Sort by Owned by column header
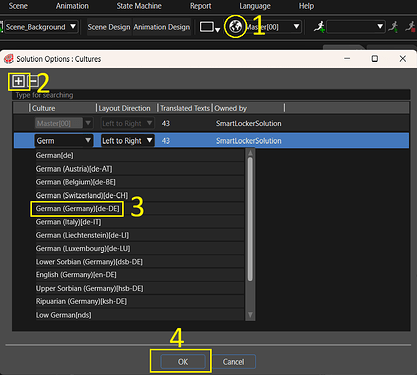Screen dimensions: 417x375 tap(231, 108)
